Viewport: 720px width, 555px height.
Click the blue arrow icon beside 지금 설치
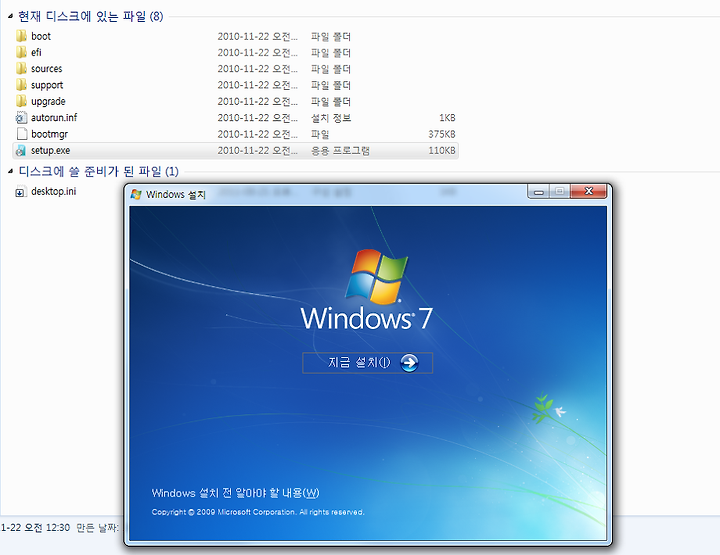[409, 363]
